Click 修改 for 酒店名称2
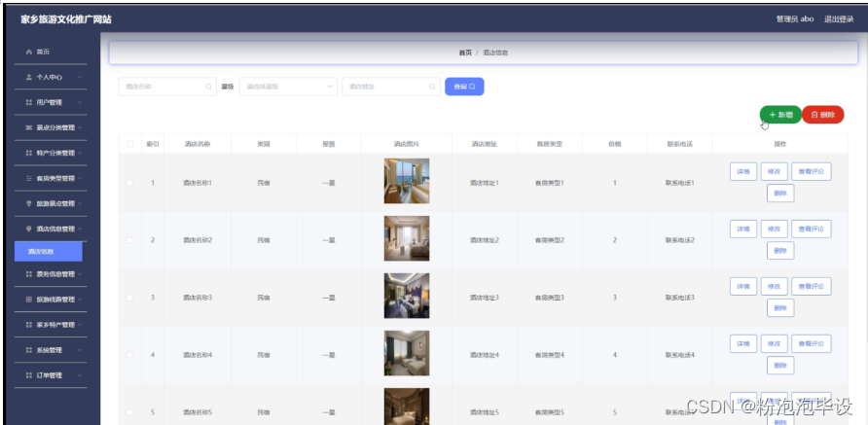Screen dimensions: 868x425 (x=774, y=230)
